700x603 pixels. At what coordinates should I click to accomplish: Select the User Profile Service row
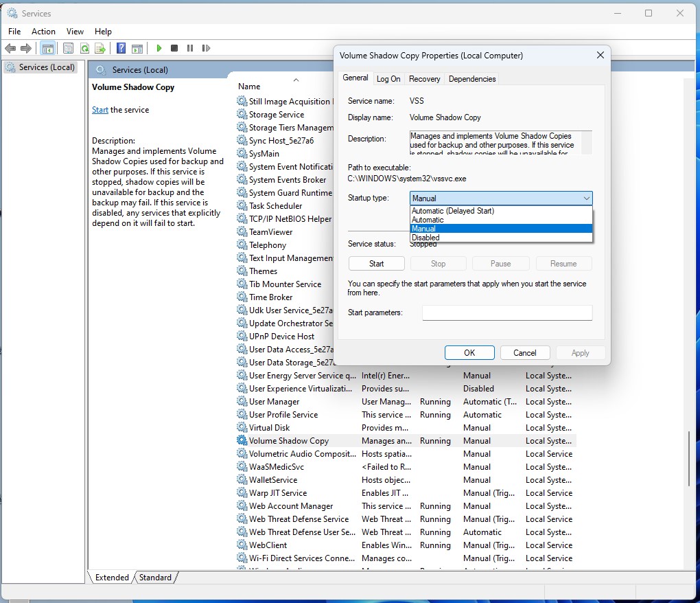tap(406, 415)
